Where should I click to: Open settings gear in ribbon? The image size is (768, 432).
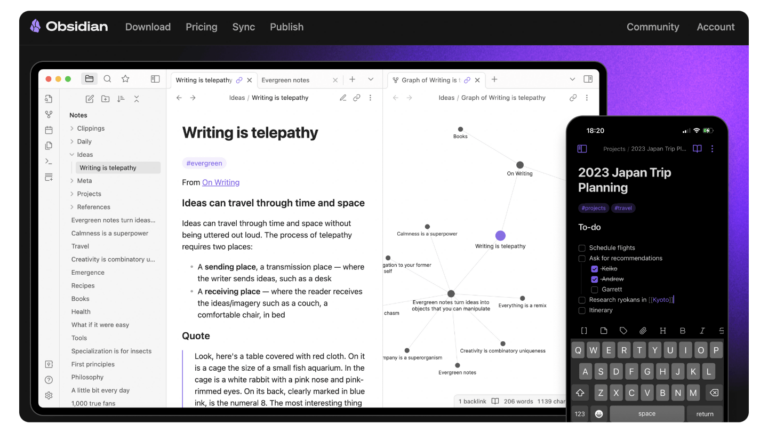[x=48, y=395]
